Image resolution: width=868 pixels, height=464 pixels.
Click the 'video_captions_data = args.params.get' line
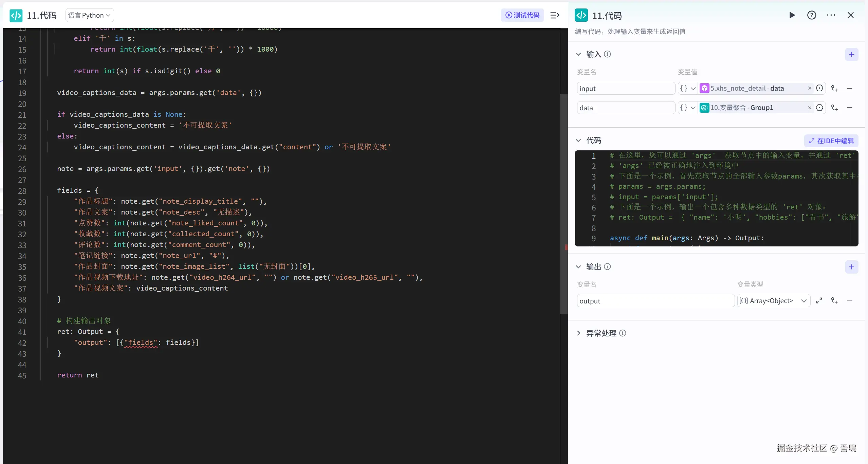(159, 93)
